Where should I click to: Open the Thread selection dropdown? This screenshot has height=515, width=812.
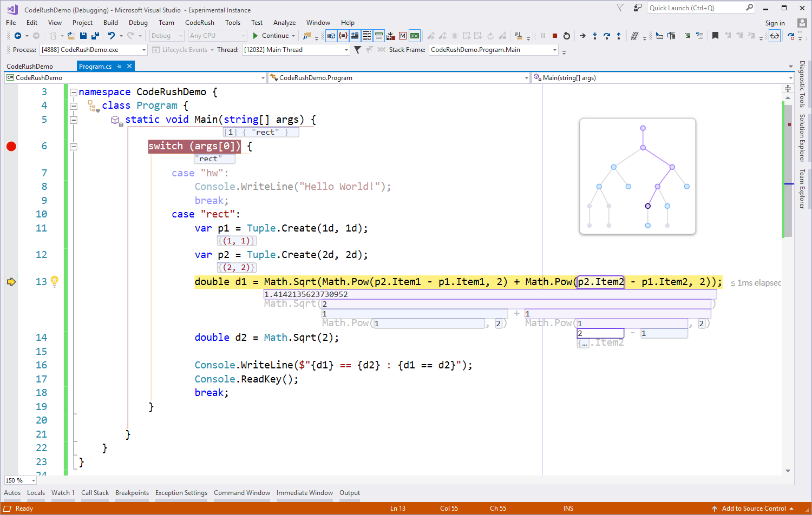(346, 49)
